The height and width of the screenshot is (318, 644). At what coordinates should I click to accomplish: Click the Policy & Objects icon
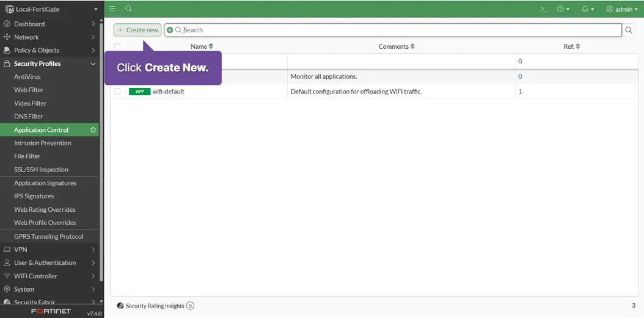[x=7, y=50]
